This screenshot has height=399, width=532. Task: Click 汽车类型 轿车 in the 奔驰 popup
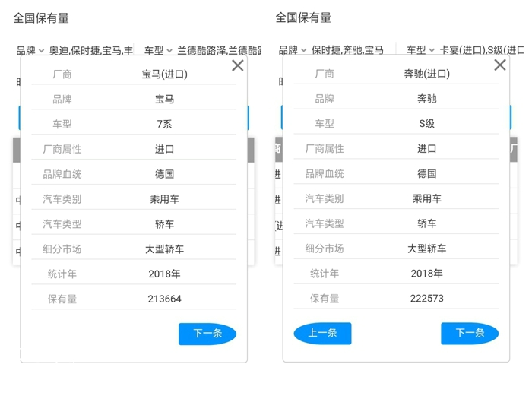[427, 223]
